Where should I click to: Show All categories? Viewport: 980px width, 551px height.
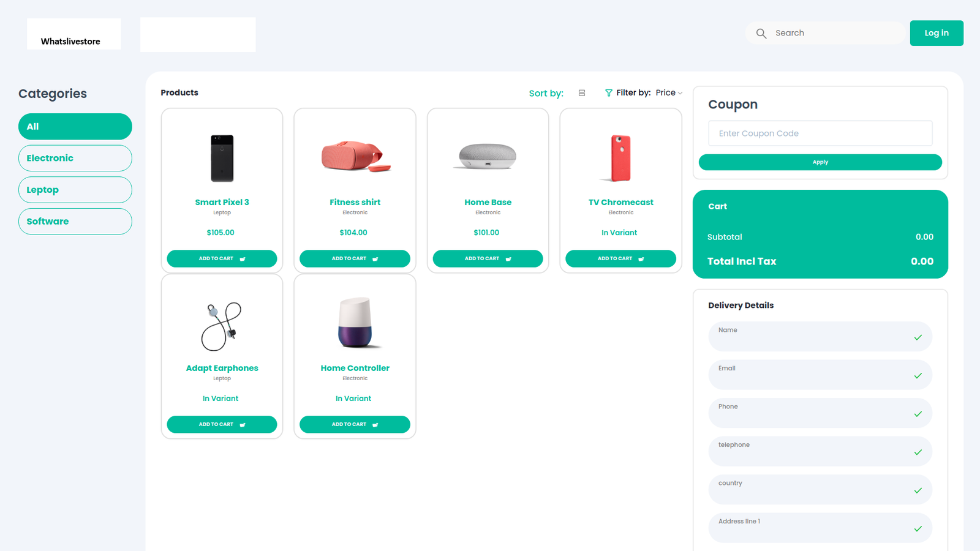75,127
